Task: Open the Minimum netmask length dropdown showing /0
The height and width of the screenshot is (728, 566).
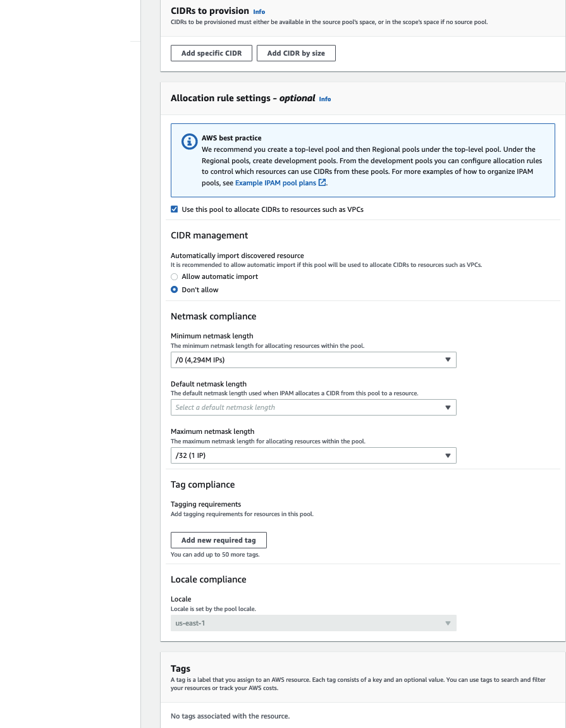Action: click(x=313, y=359)
